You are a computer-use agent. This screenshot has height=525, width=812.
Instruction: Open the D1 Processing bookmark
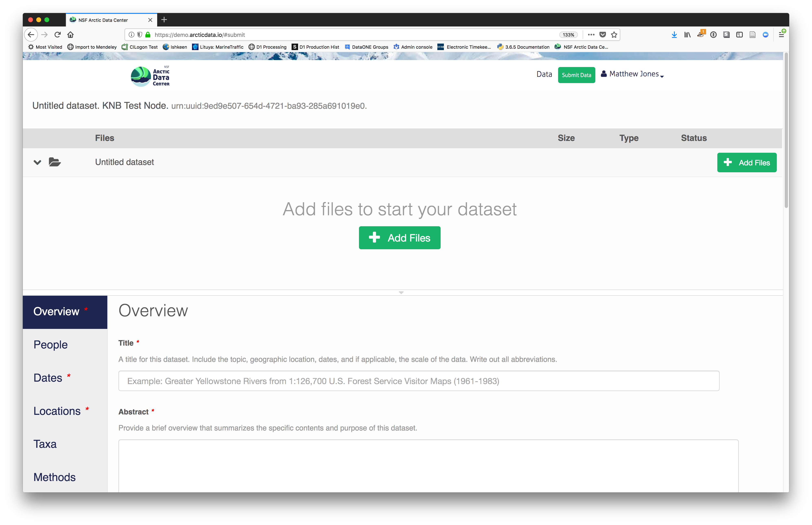point(268,47)
